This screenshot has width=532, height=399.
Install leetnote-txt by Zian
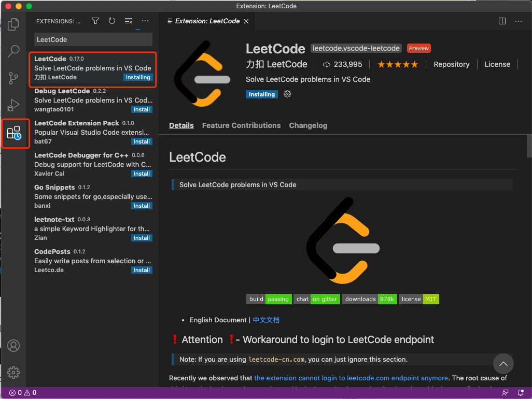point(142,238)
